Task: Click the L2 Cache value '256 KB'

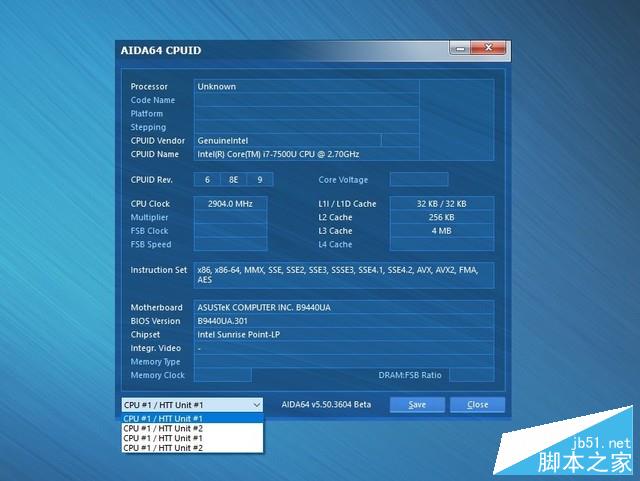Action: pyautogui.click(x=442, y=217)
